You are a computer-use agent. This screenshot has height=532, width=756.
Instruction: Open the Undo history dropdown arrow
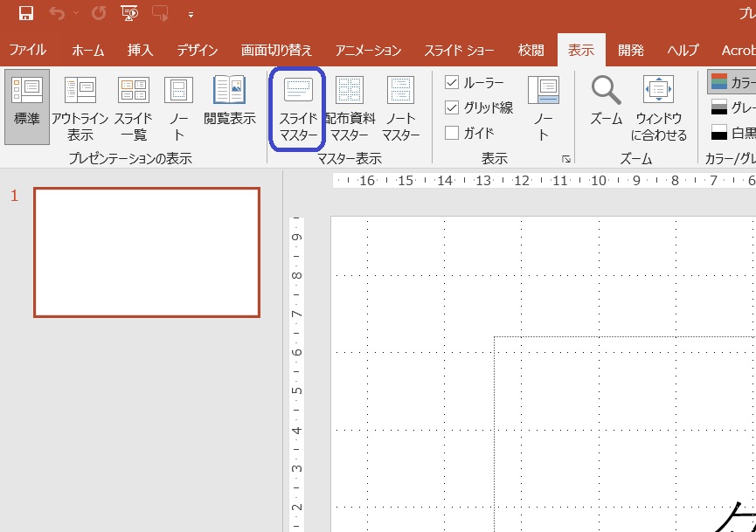[x=76, y=13]
